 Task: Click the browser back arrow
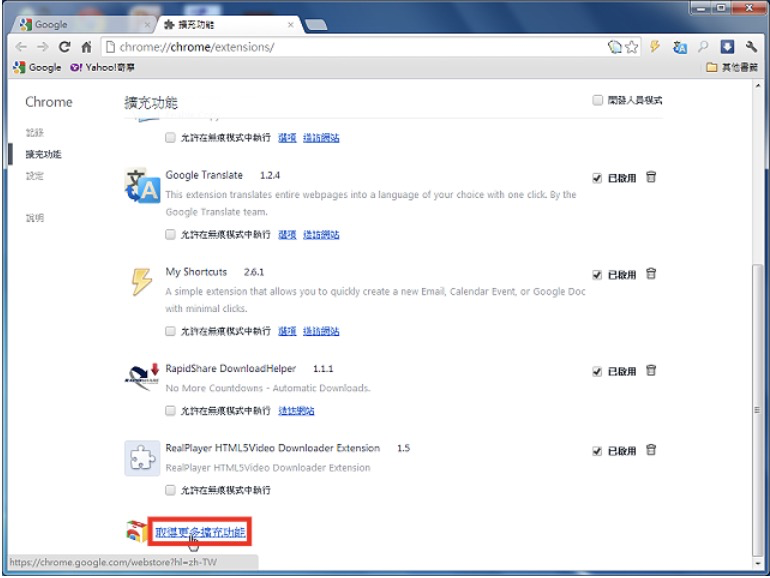point(21,47)
